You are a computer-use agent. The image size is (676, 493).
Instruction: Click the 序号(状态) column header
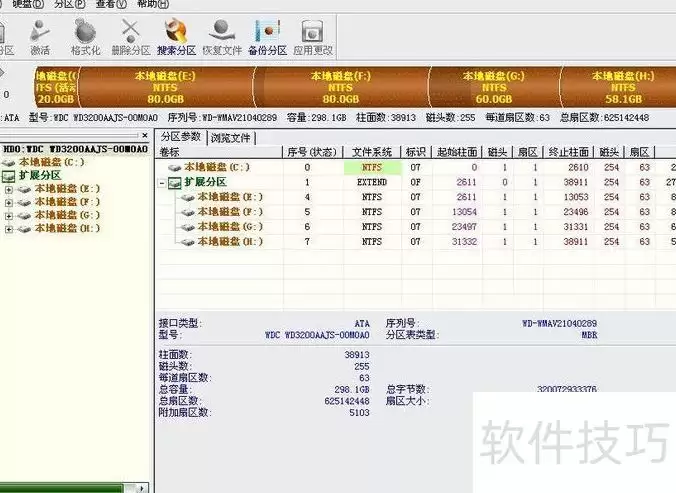[x=312, y=152]
